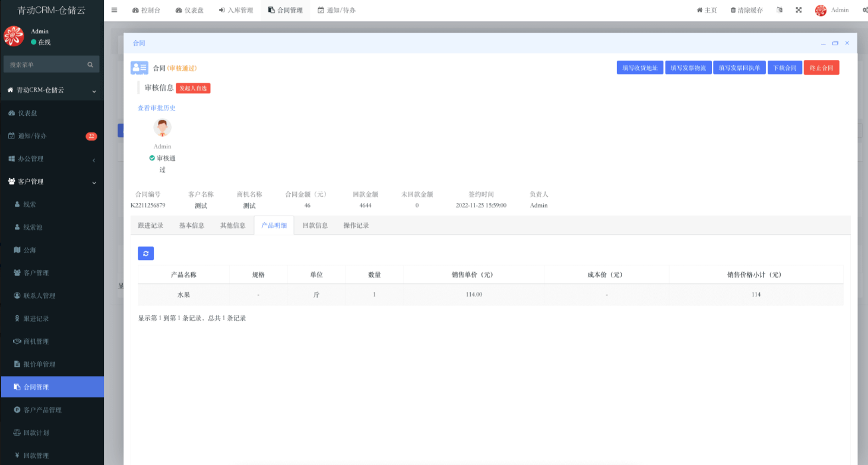Open the settings gears icon at top right
The height and width of the screenshot is (465, 868).
point(861,10)
